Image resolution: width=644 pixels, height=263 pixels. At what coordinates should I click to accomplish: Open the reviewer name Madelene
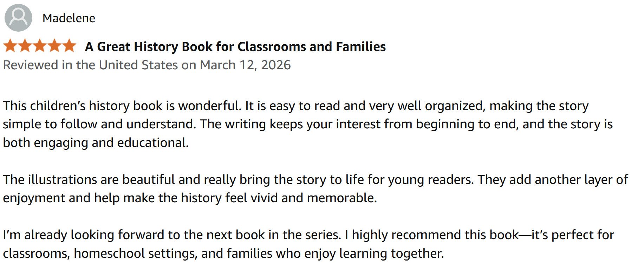[x=69, y=18]
